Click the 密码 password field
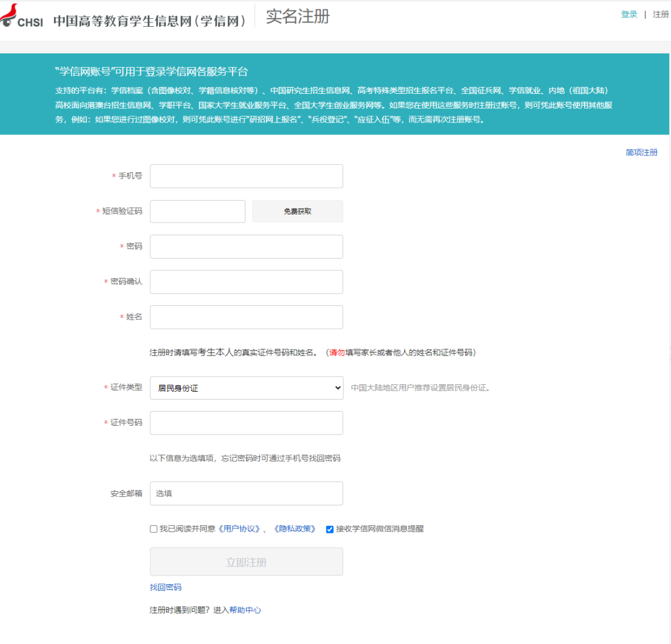 246,246
